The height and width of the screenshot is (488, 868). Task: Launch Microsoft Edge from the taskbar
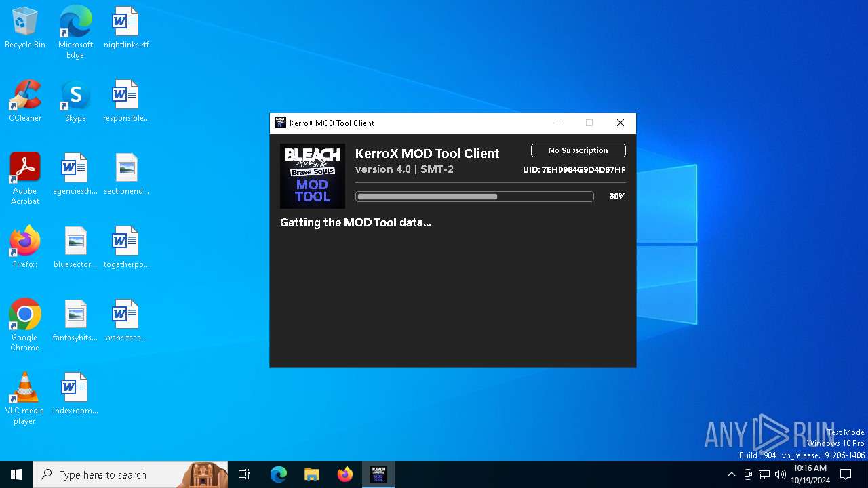pyautogui.click(x=279, y=474)
